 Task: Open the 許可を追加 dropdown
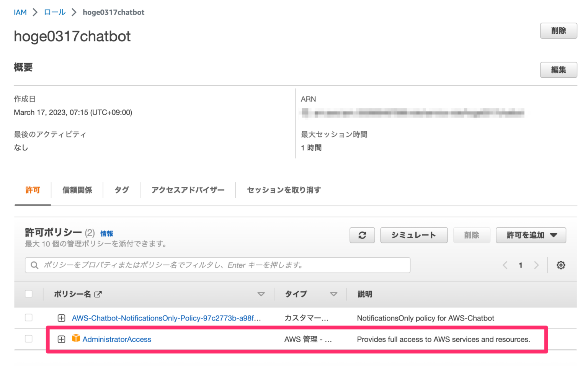[x=531, y=235]
